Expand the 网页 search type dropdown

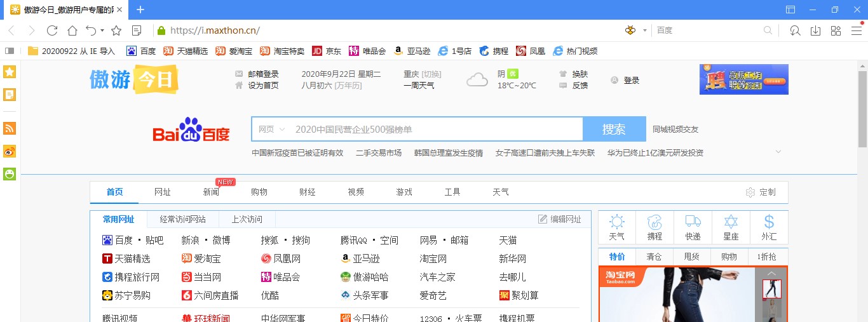271,130
